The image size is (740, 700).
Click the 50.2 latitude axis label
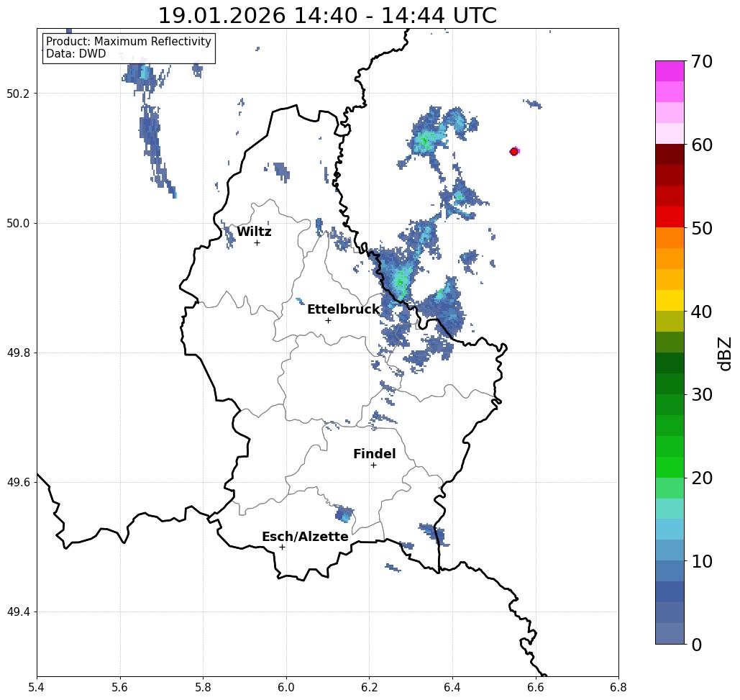point(18,94)
